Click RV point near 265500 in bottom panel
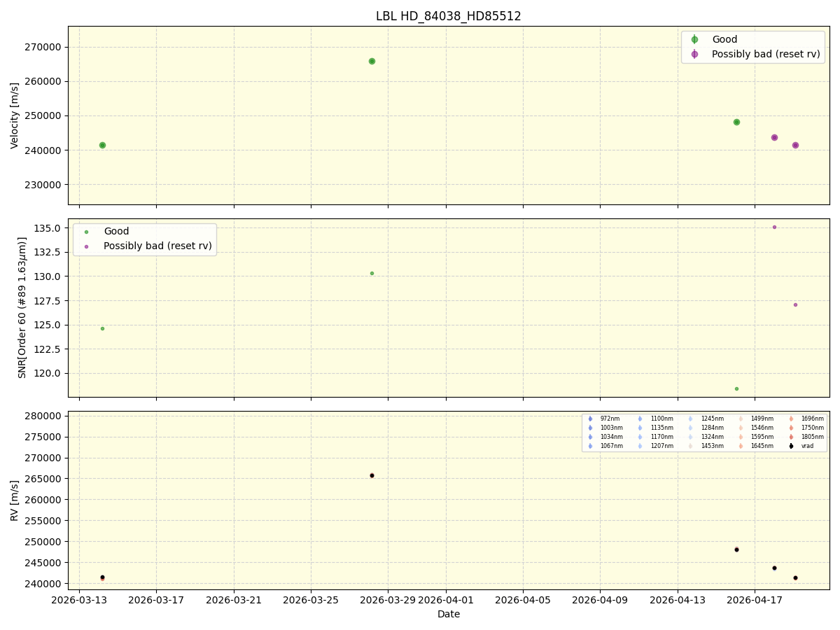This screenshot has width=840, height=630. coord(372,475)
